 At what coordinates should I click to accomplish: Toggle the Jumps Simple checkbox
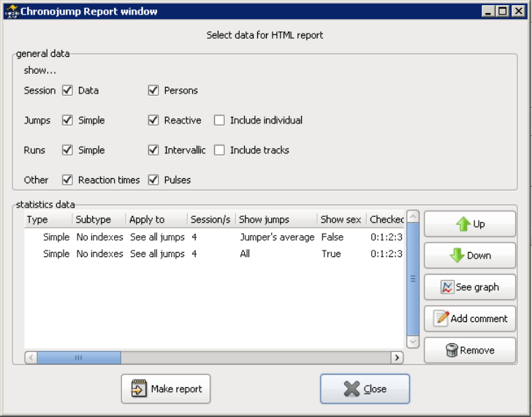click(67, 120)
